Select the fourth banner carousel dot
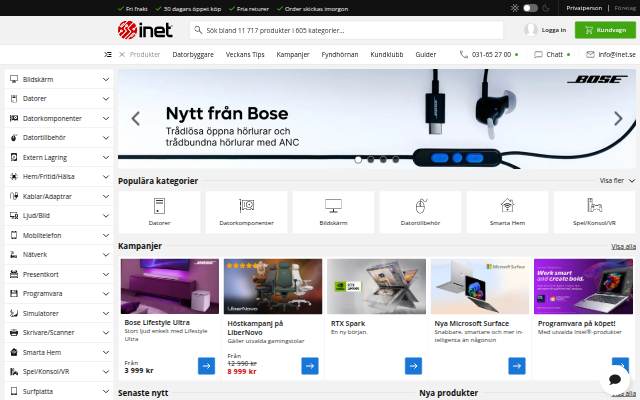 (x=396, y=160)
